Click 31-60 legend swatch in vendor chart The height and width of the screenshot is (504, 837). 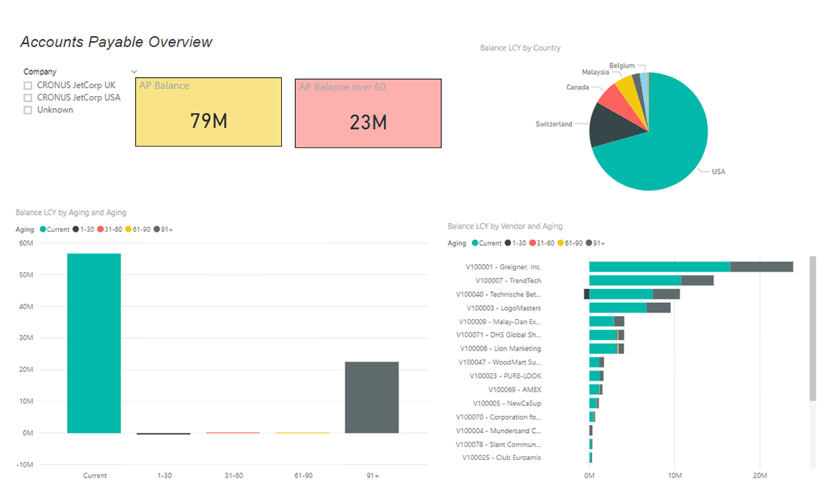[x=532, y=244]
